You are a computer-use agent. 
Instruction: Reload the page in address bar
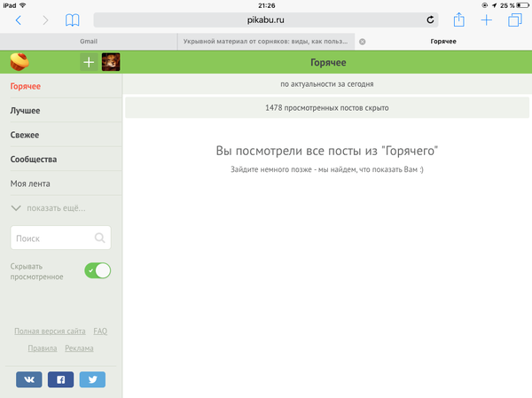point(431,20)
